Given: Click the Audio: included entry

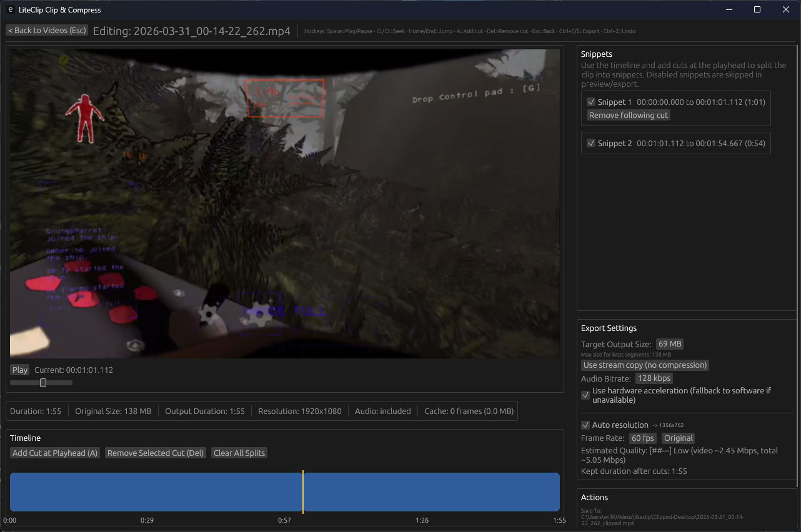Looking at the screenshot, I should [383, 411].
